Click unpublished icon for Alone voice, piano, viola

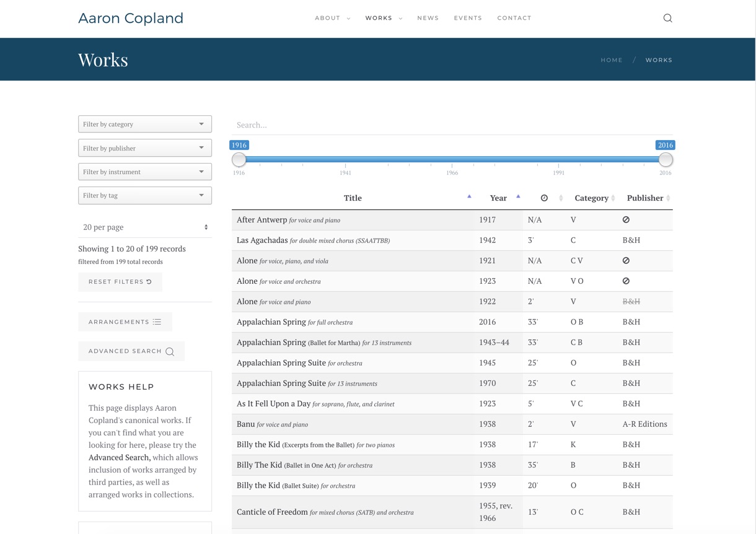point(626,261)
